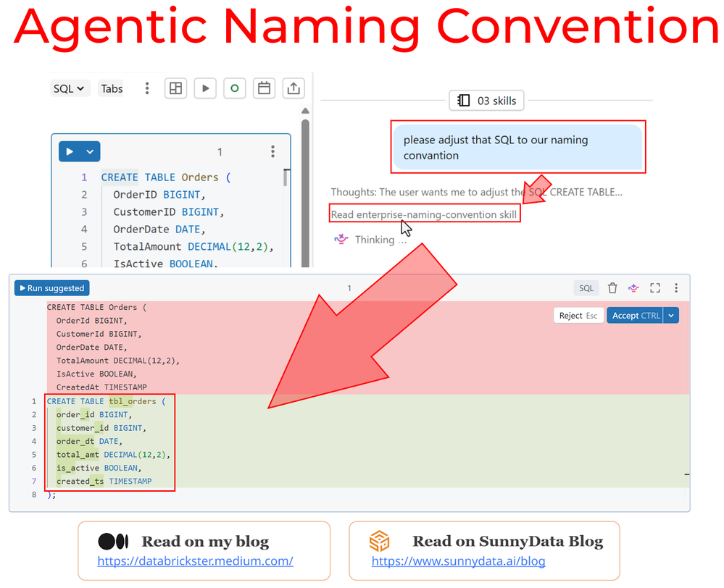Open the SQL language dropdown

[69, 88]
